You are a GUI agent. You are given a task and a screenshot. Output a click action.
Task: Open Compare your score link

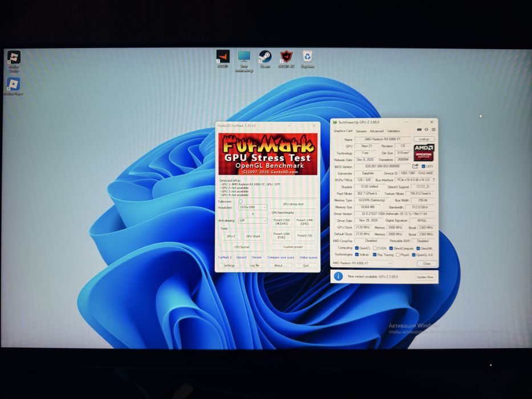coord(281,258)
